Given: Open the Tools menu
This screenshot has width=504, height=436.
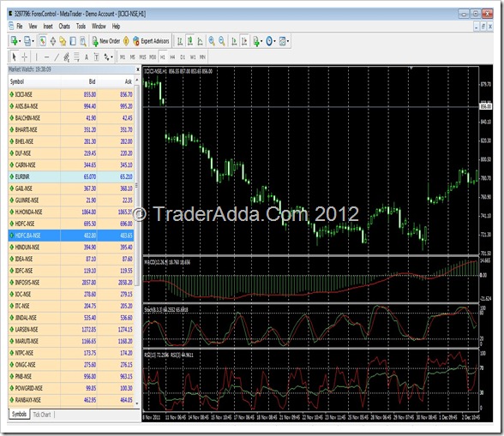Looking at the screenshot, I should (x=81, y=27).
